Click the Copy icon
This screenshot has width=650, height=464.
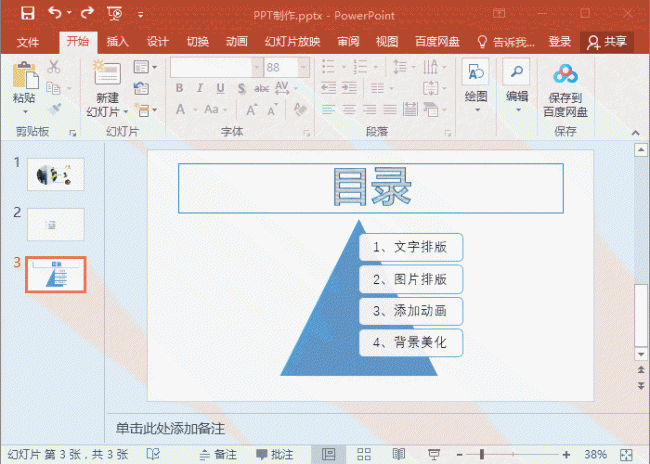click(53, 88)
